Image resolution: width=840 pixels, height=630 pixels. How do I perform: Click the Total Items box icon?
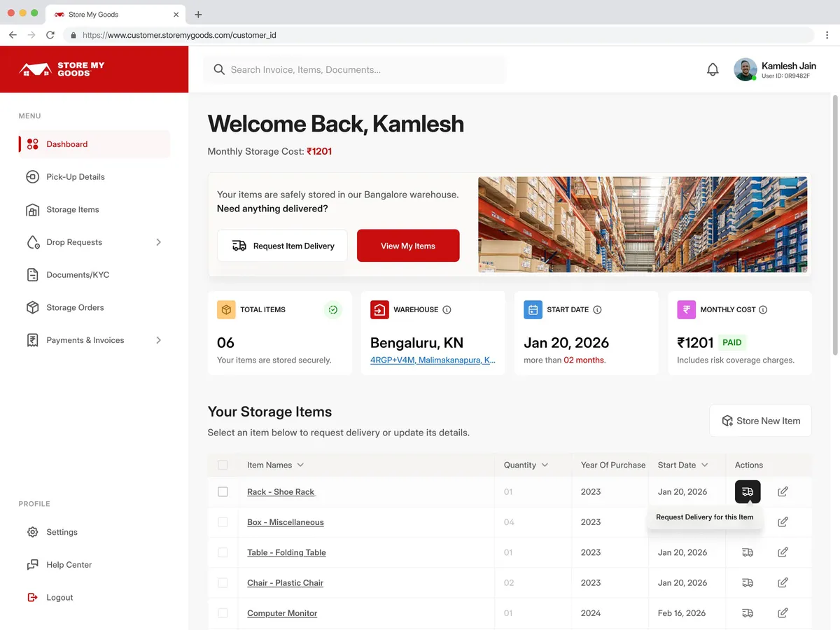[x=226, y=309]
